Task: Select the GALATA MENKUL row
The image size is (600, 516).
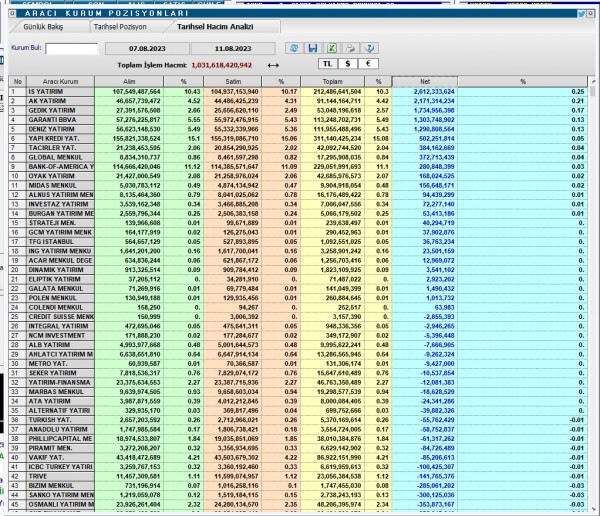Action: 298,289
